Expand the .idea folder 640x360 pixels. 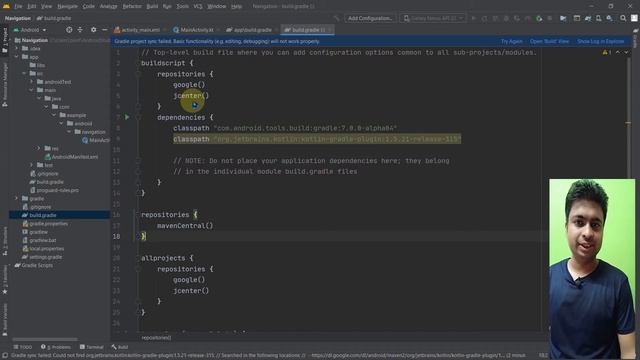[x=17, y=48]
